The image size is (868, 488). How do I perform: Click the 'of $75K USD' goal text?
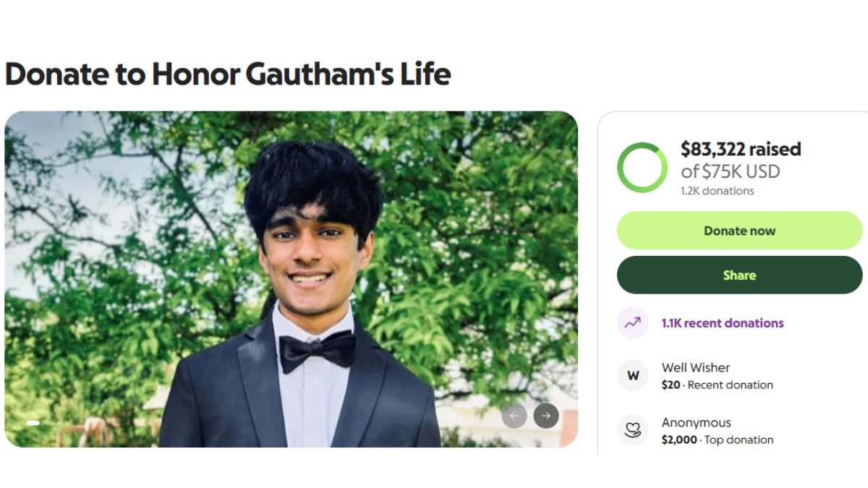(x=730, y=171)
